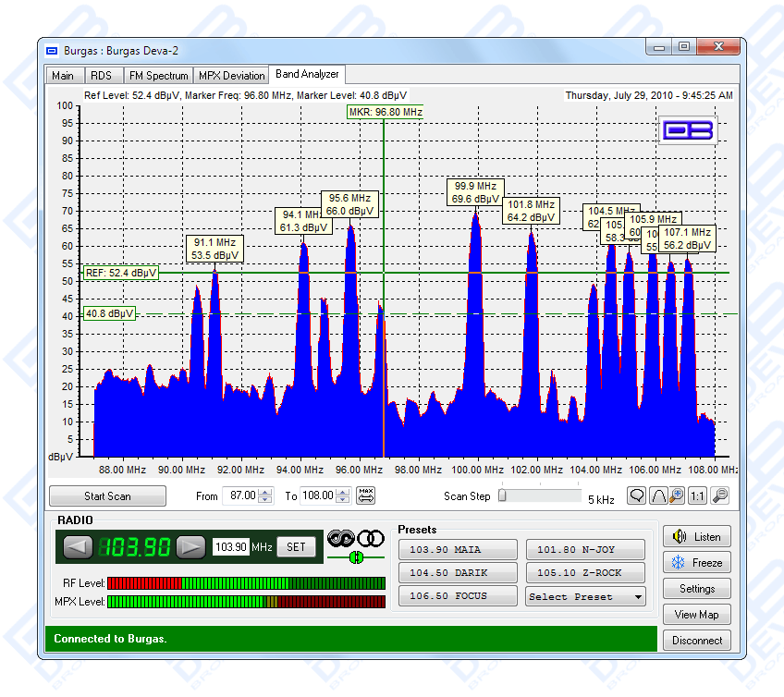This screenshot has height=697, width=784.
Task: Click the speech bubble labels icon
Action: click(x=637, y=495)
